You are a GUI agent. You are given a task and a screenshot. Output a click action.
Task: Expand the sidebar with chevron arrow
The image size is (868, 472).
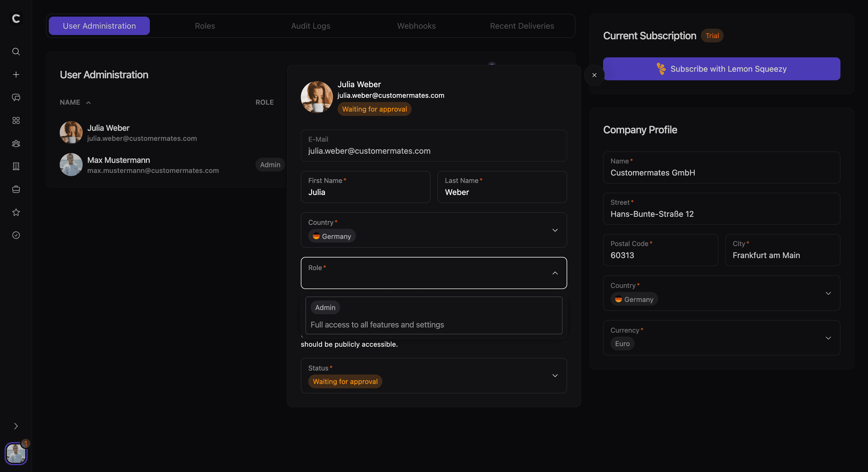tap(16, 426)
